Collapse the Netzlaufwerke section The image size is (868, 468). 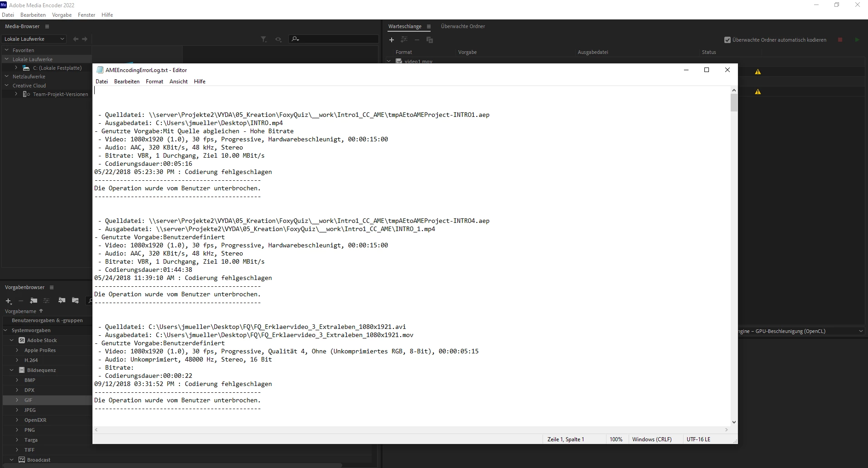7,77
